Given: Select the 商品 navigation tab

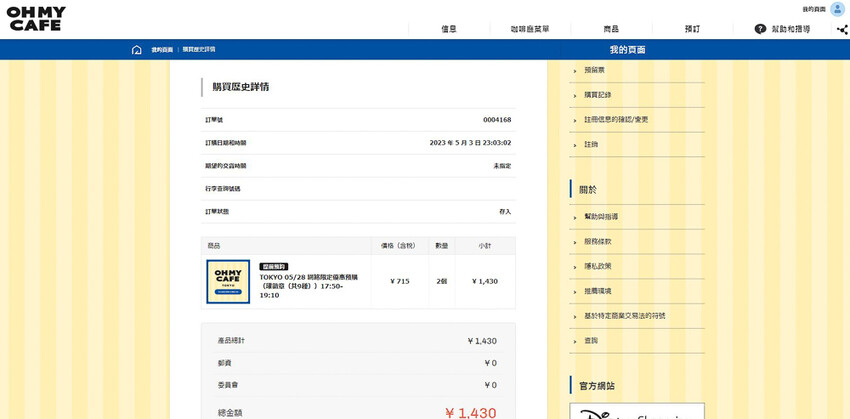Looking at the screenshot, I should tap(611, 29).
